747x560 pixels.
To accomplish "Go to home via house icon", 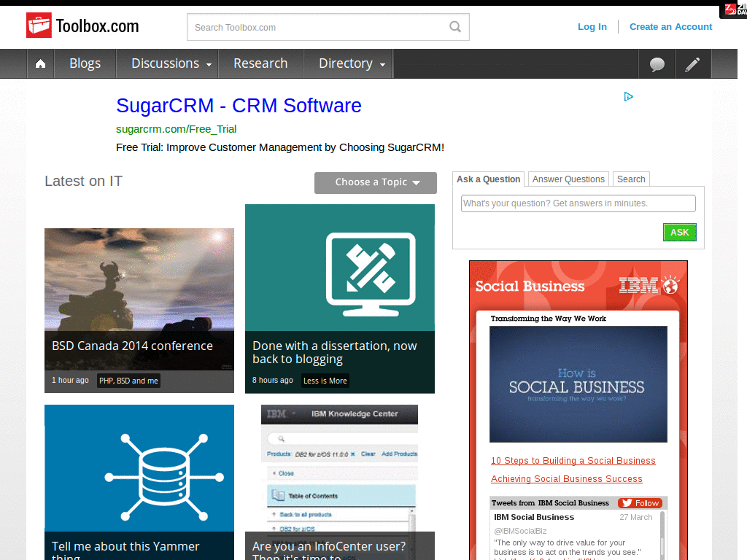I will (x=41, y=63).
